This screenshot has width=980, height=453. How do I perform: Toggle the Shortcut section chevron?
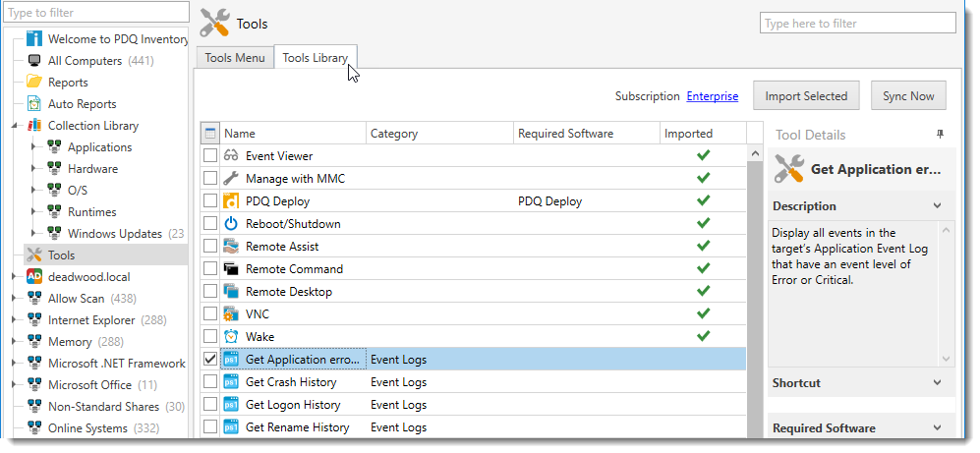pyautogui.click(x=937, y=382)
